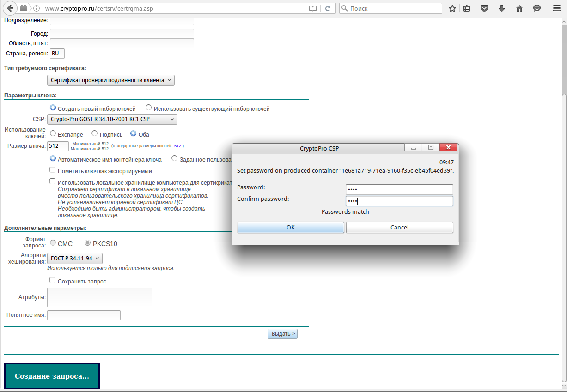Open the downloads arrow icon

(x=502, y=8)
